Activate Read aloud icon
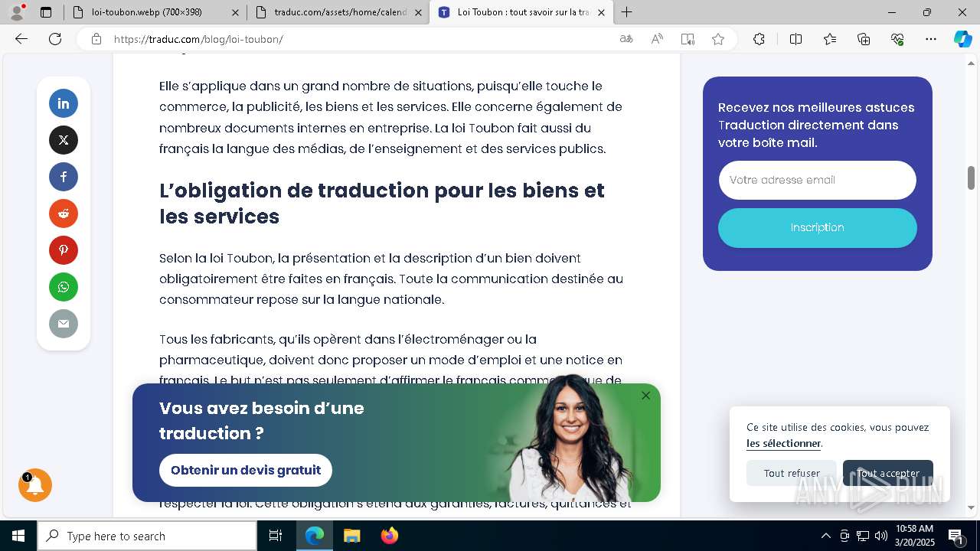The height and width of the screenshot is (551, 980). point(657,39)
